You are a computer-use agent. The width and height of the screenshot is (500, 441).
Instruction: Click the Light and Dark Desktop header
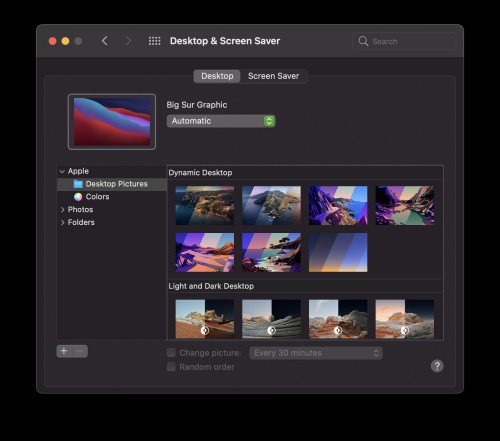[x=211, y=286]
